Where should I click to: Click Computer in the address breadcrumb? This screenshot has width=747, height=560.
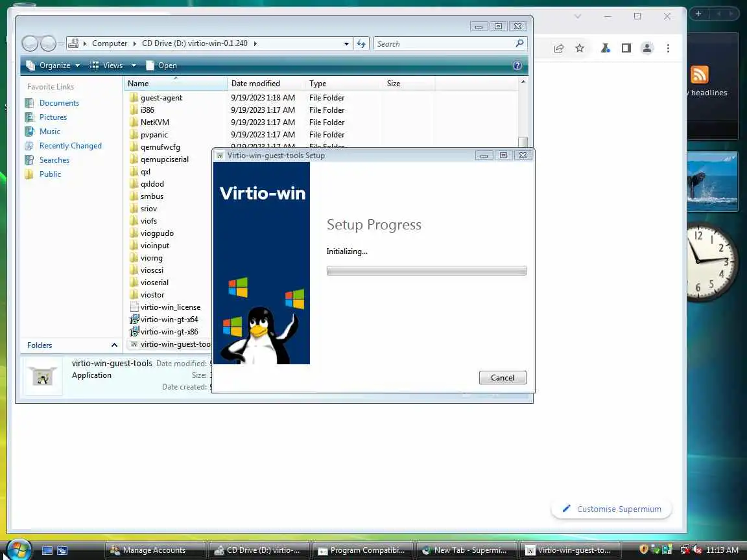click(110, 43)
